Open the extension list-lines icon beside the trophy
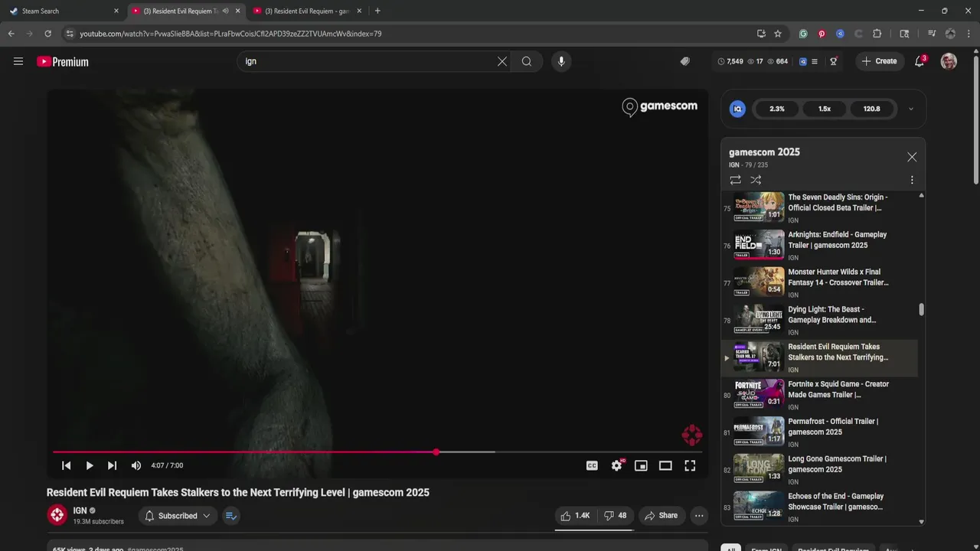 [815, 61]
